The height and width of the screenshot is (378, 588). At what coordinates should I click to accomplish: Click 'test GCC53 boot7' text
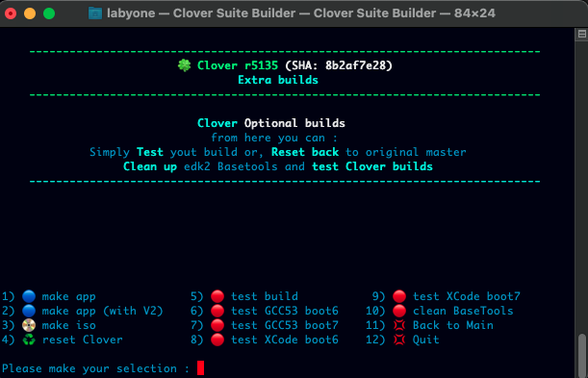tap(285, 325)
